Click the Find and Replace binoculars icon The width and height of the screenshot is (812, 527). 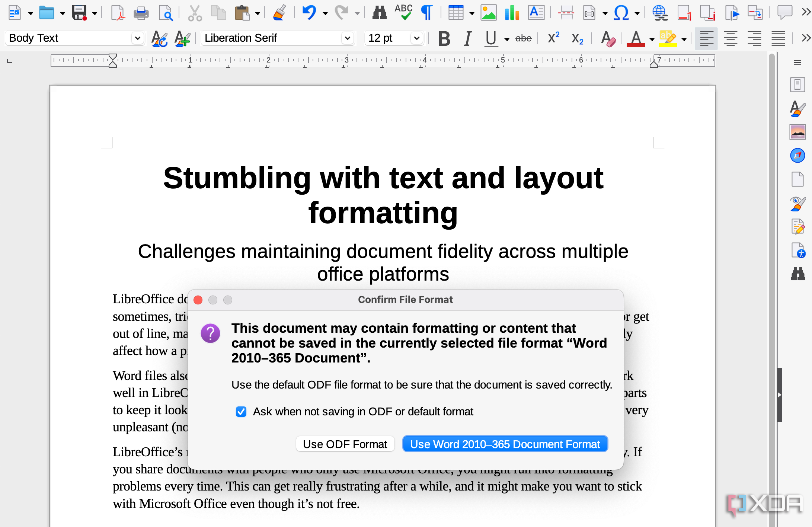[x=379, y=13]
